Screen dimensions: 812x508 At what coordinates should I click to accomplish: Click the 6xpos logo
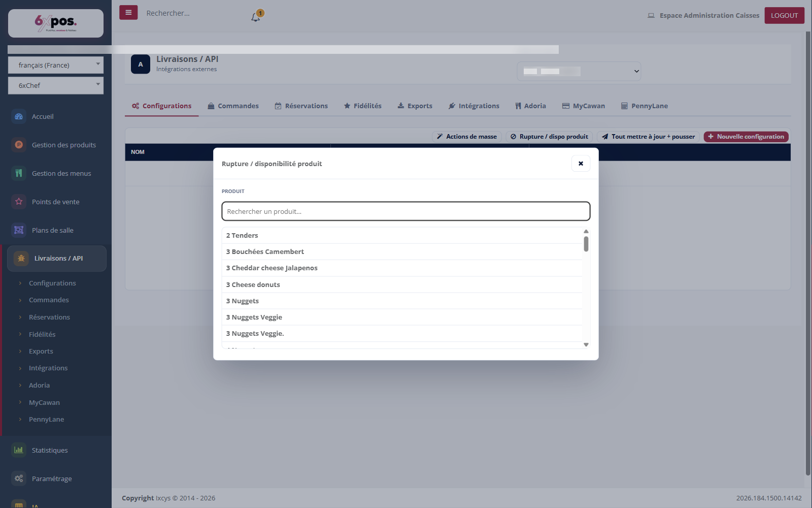(x=56, y=23)
